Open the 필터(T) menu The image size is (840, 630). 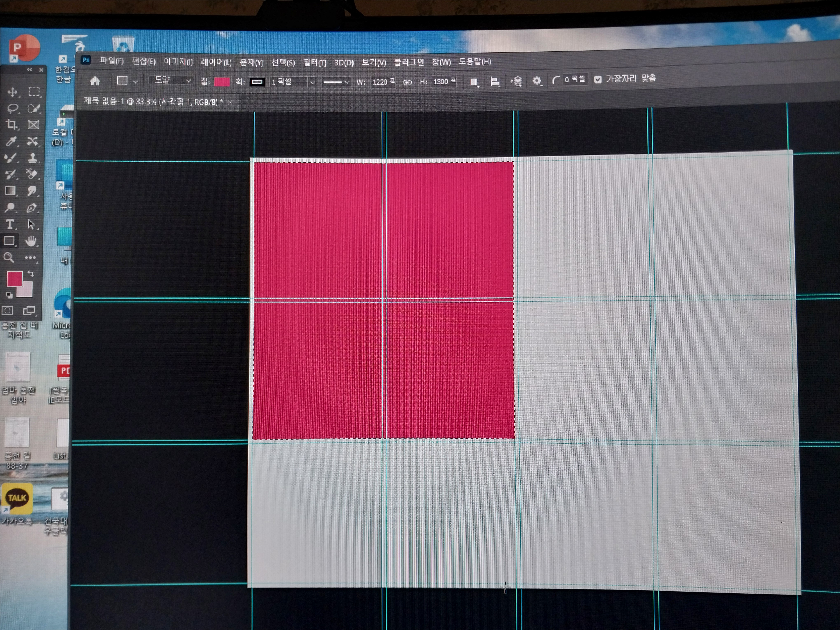314,63
